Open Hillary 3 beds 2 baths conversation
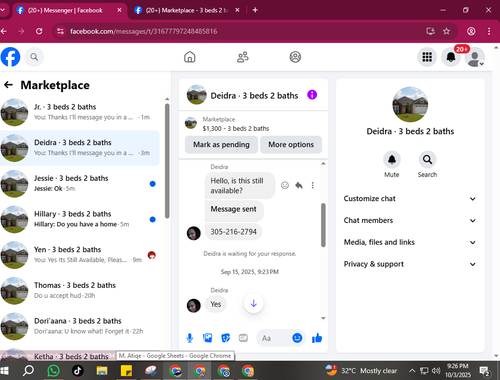The width and height of the screenshot is (500, 380). click(80, 219)
